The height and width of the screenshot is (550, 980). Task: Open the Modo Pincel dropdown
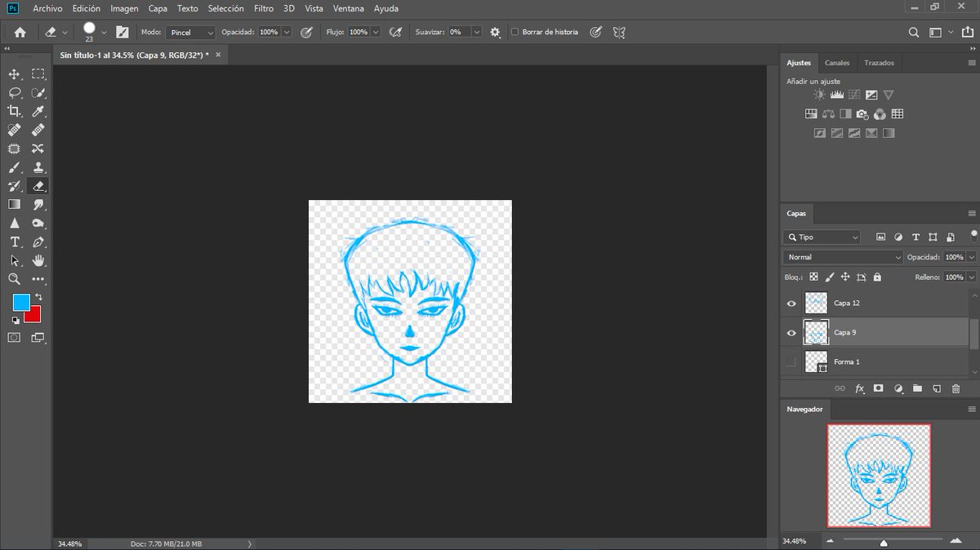pyautogui.click(x=190, y=33)
